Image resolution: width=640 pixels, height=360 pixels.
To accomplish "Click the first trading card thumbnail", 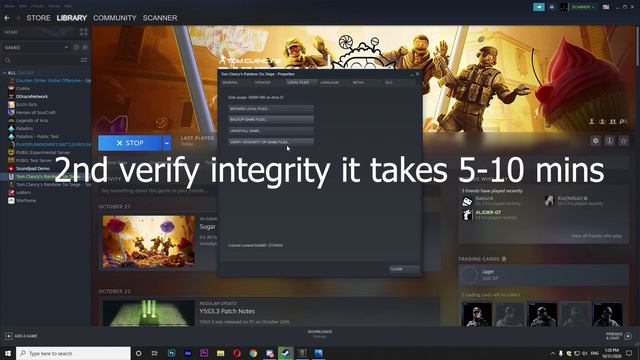I will click(477, 314).
